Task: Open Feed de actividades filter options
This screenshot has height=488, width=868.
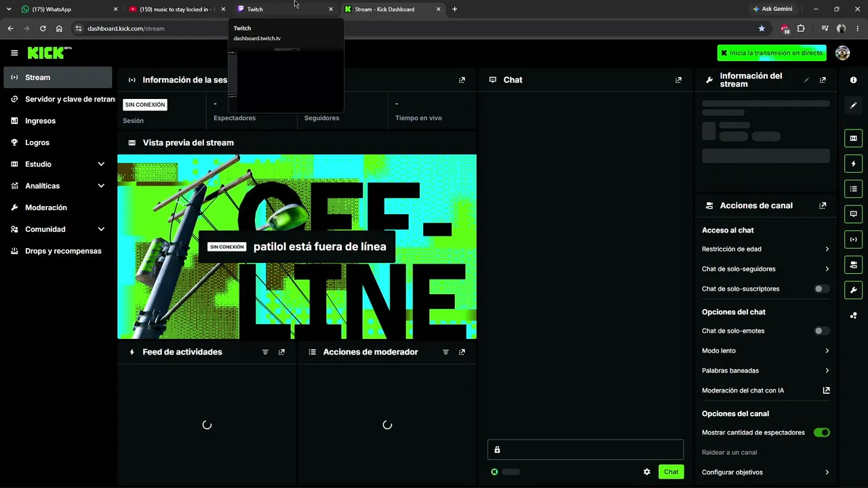Action: tap(265, 352)
